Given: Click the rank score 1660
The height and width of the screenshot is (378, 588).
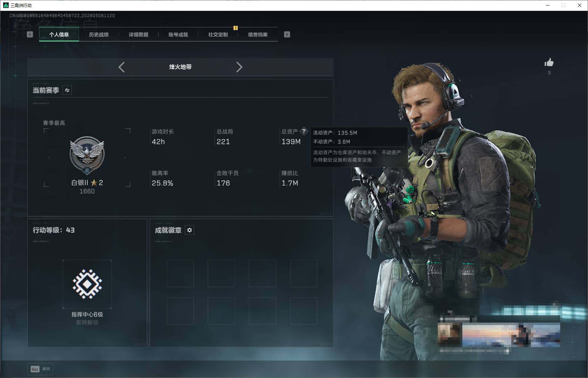Looking at the screenshot, I should pos(87,191).
